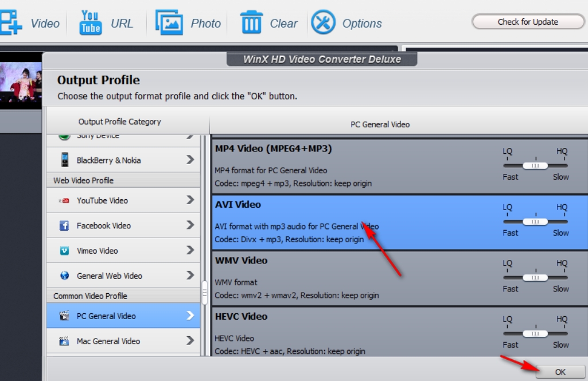
Task: Select the Facebook Video category
Action: [x=123, y=226]
